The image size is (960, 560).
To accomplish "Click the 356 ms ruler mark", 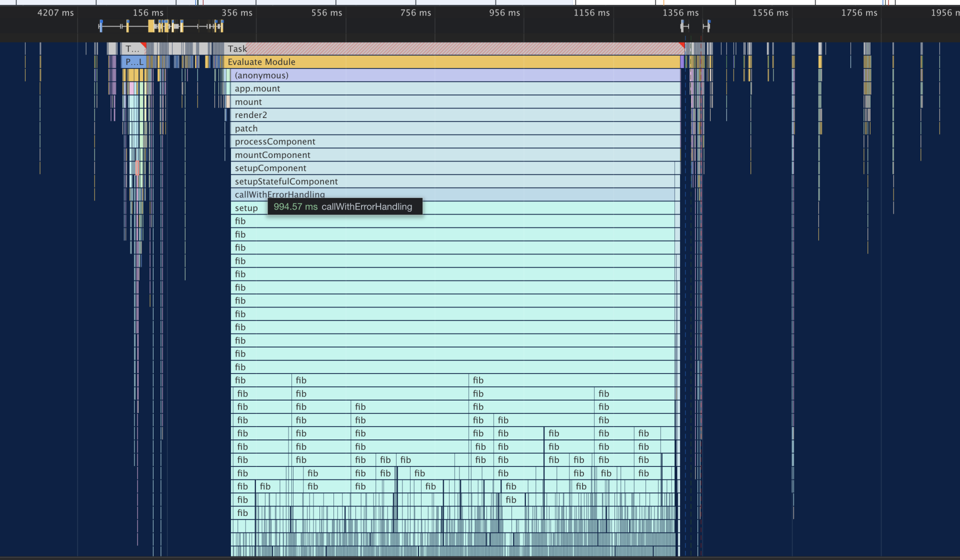I will point(237,12).
